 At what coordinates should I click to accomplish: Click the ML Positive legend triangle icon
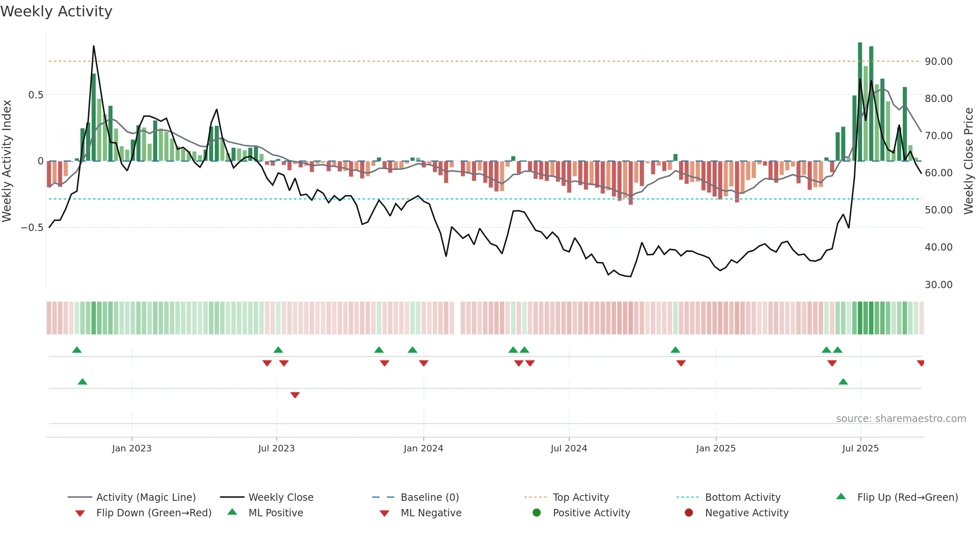(232, 512)
